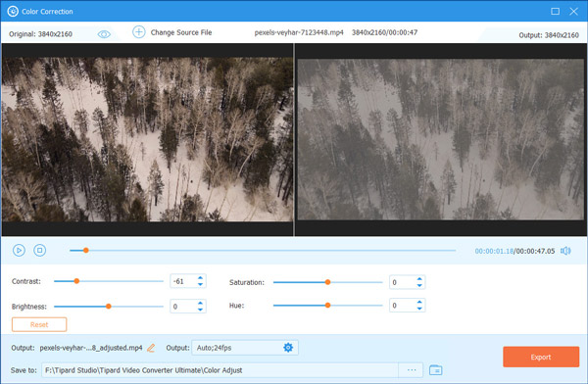
Task: Increase the Saturation value with up arrow
Action: pyautogui.click(x=419, y=279)
